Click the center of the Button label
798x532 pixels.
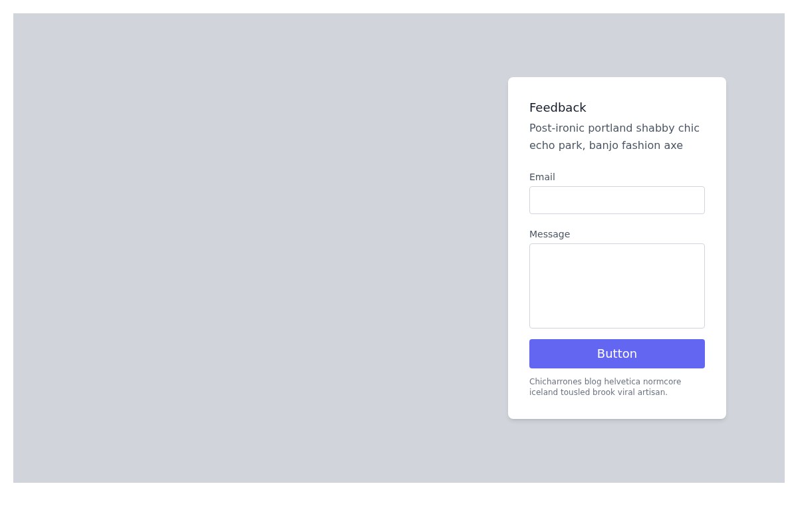617,353
